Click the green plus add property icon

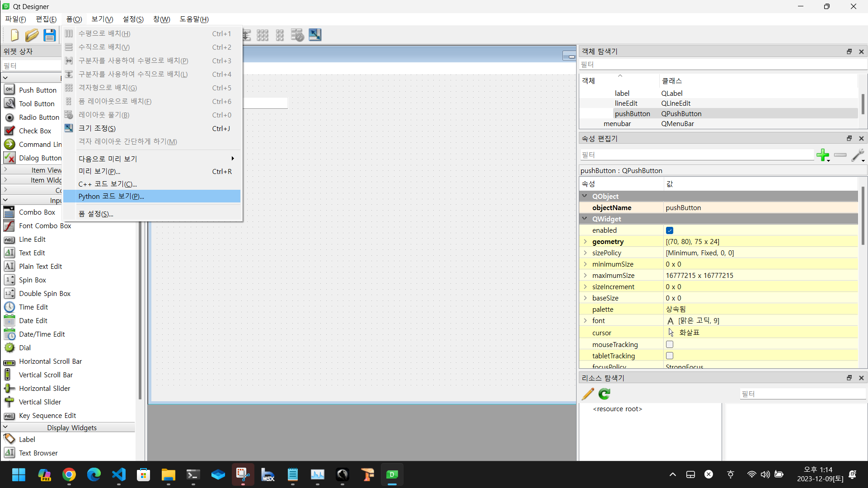tap(823, 155)
